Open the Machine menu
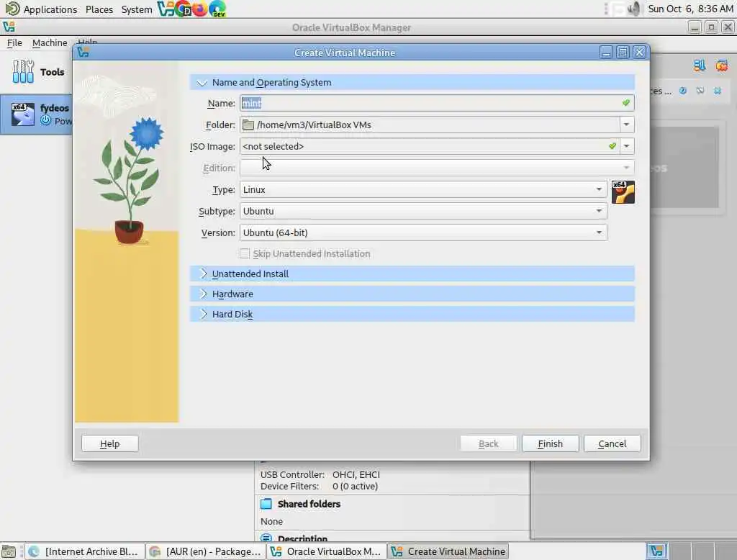This screenshot has height=560, width=737. [50, 42]
